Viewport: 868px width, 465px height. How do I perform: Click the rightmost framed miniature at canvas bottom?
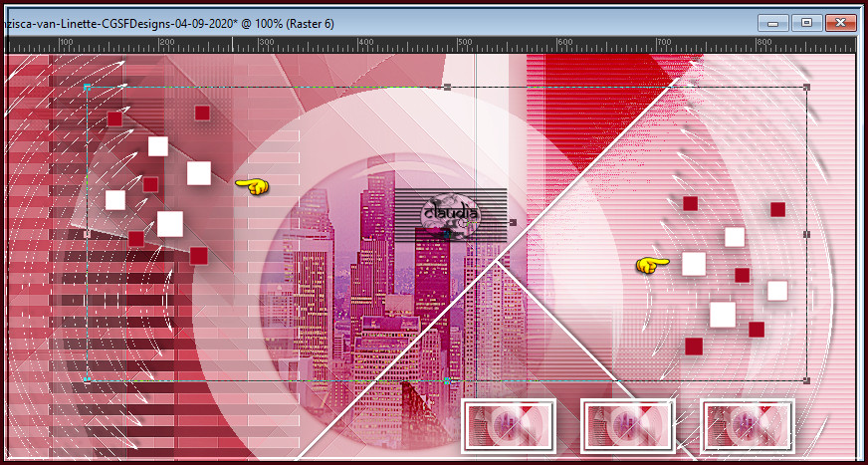click(x=748, y=424)
